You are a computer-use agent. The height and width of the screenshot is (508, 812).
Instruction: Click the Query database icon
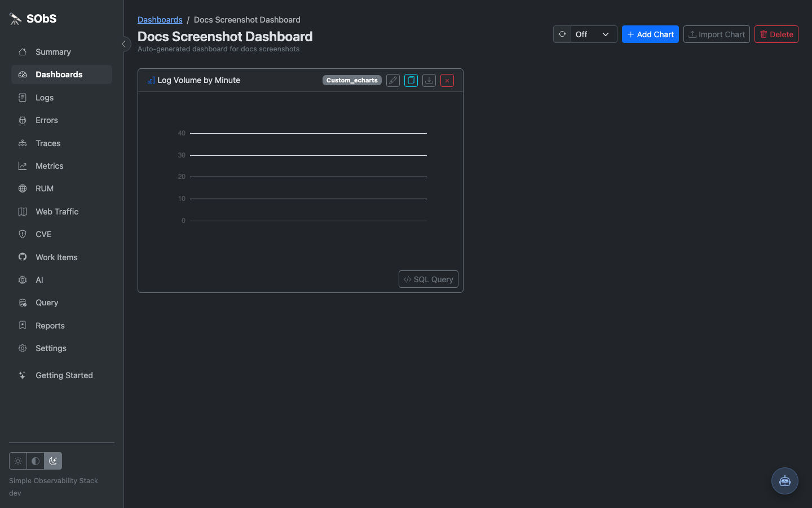(x=23, y=303)
